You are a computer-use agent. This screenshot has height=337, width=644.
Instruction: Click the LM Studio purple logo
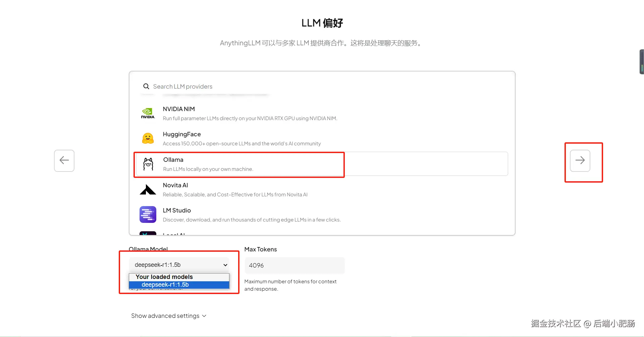pyautogui.click(x=148, y=214)
